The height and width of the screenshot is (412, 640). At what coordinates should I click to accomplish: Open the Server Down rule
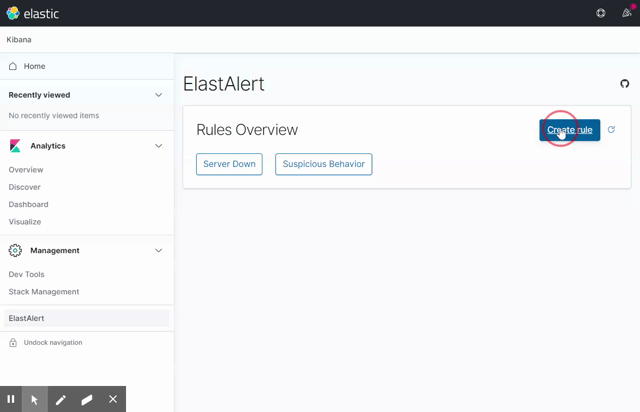(229, 164)
